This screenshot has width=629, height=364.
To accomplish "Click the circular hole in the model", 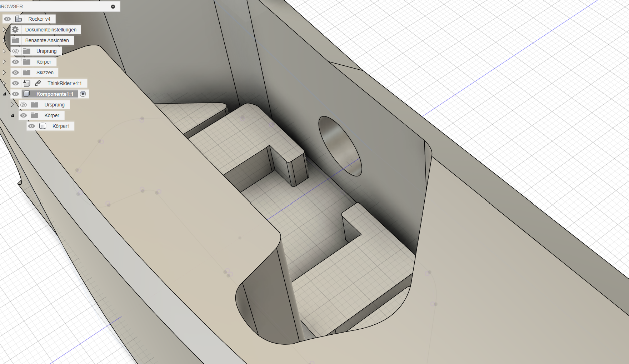I will (340, 146).
